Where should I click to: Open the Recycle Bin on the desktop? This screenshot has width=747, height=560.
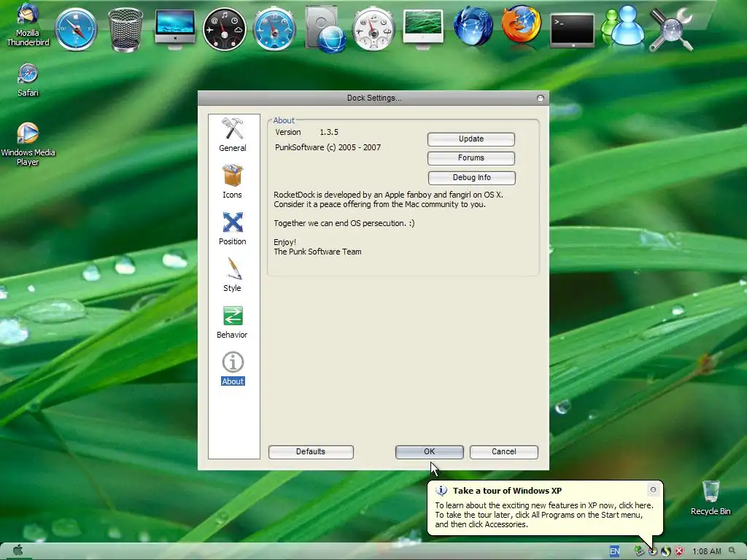(x=711, y=497)
